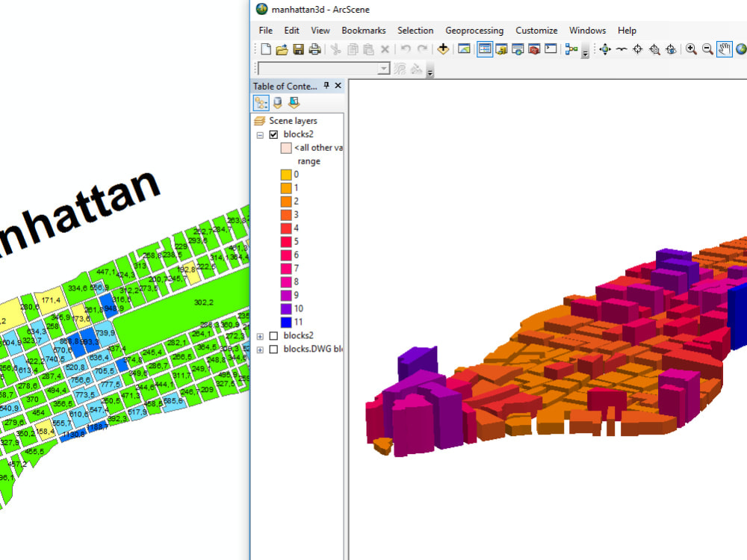Click the Save icon
Screen dimensions: 747x560
(x=297, y=48)
